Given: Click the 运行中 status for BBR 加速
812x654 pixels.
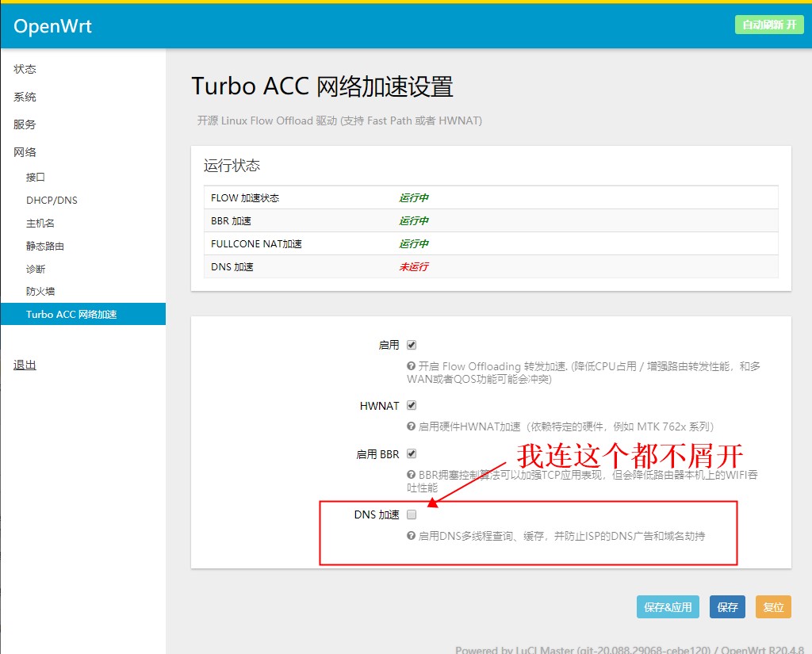Looking at the screenshot, I should (413, 221).
